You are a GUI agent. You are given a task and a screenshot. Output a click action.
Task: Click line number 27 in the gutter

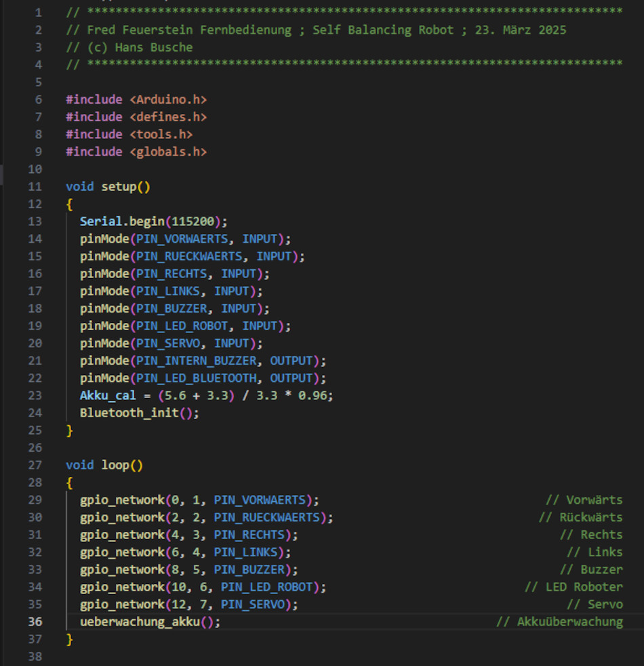35,465
